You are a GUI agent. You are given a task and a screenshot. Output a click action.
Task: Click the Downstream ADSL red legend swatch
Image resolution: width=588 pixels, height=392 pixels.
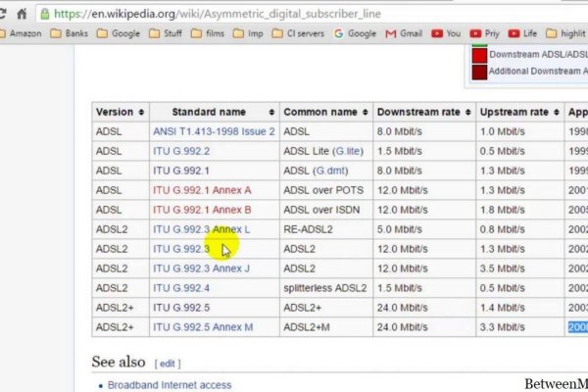click(x=479, y=56)
